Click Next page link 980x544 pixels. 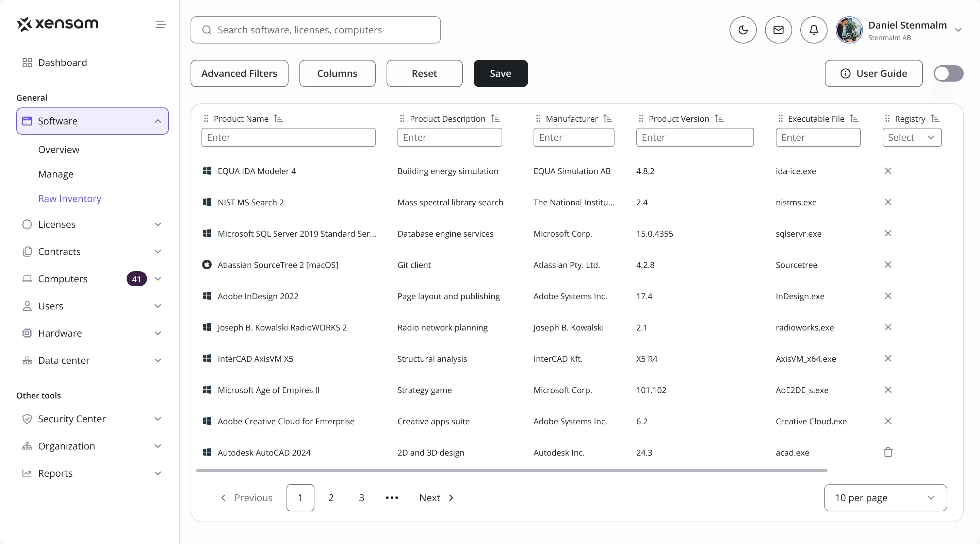point(436,497)
